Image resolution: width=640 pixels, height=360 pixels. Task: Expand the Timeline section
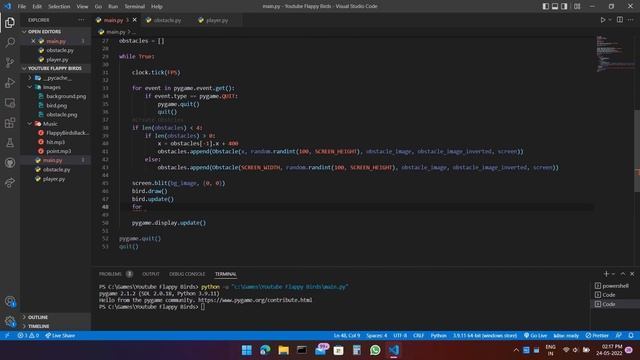click(x=56, y=326)
